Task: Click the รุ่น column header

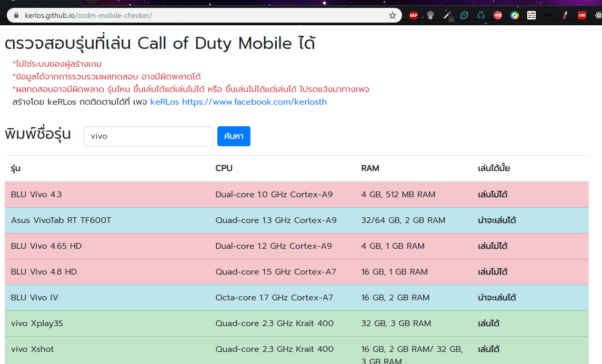Action: tap(16, 168)
